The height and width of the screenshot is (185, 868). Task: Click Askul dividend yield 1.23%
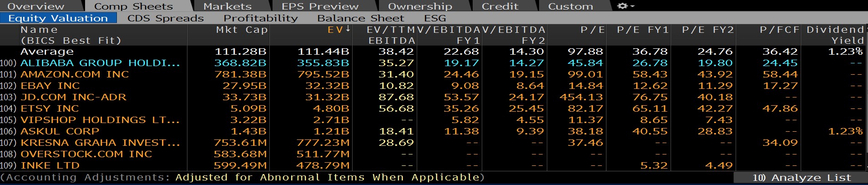pyautogui.click(x=845, y=131)
